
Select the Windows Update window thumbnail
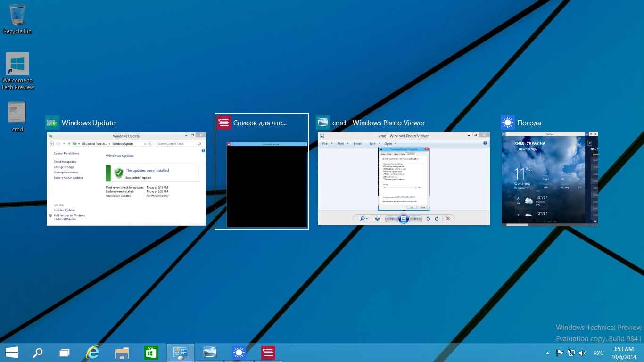126,179
